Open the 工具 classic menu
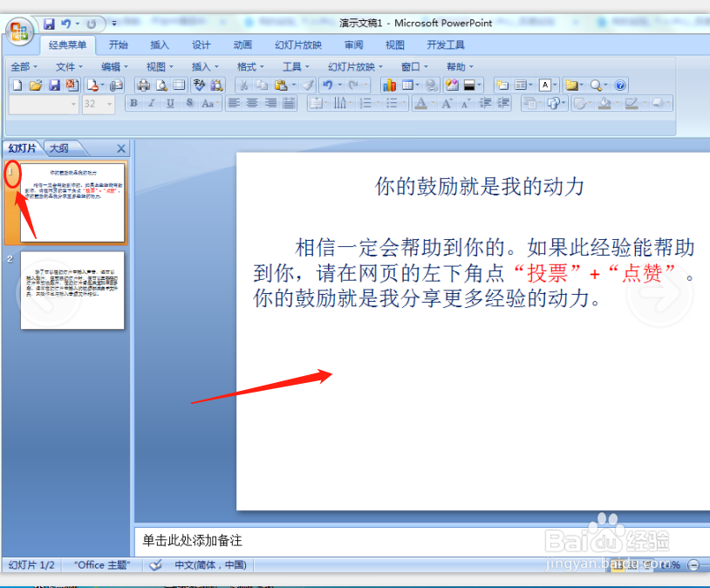The image size is (710, 588). 296,67
